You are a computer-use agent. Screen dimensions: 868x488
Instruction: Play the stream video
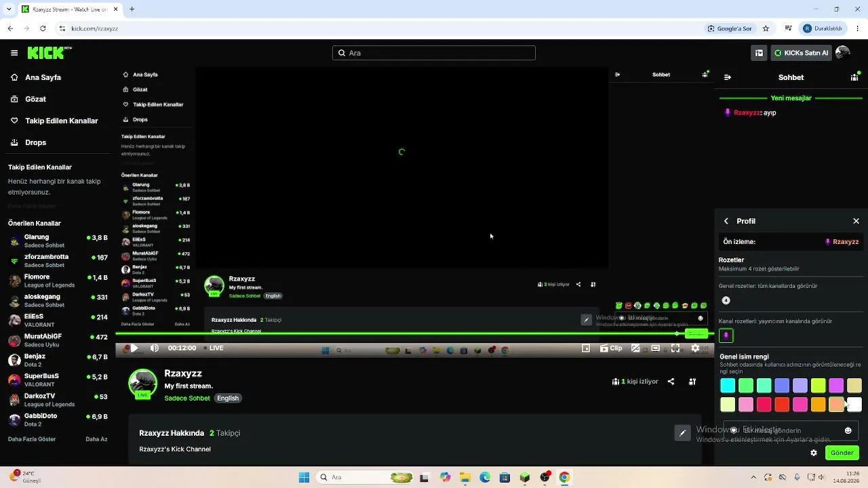134,348
